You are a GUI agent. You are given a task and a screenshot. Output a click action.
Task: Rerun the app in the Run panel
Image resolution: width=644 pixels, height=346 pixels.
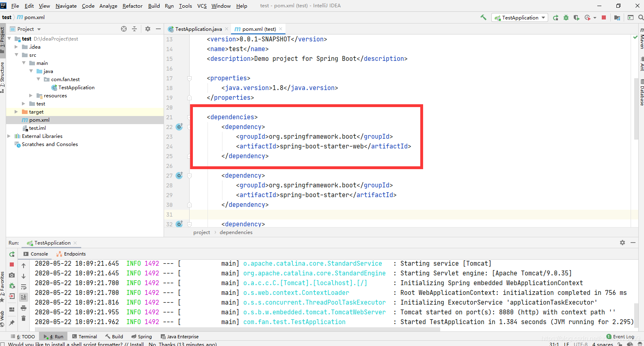12,254
